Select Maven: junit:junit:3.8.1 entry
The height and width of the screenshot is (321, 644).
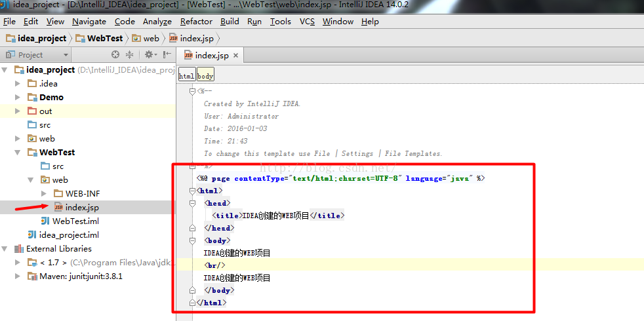pos(75,276)
